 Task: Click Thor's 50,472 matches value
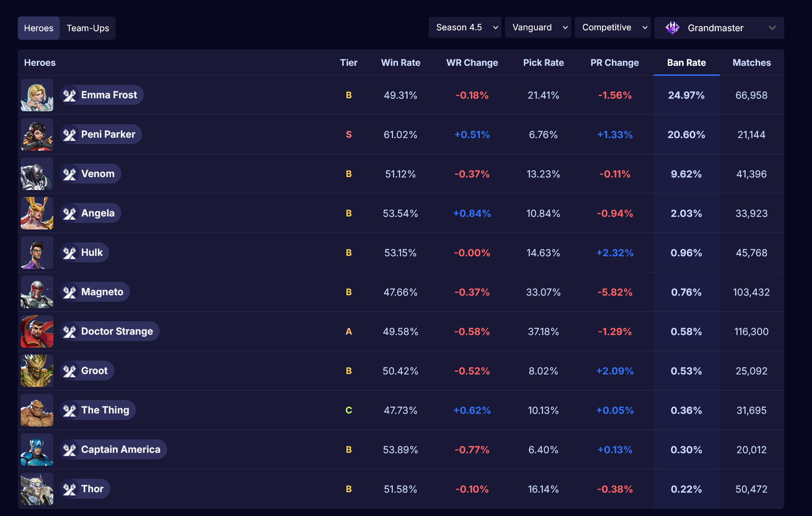[751, 489]
